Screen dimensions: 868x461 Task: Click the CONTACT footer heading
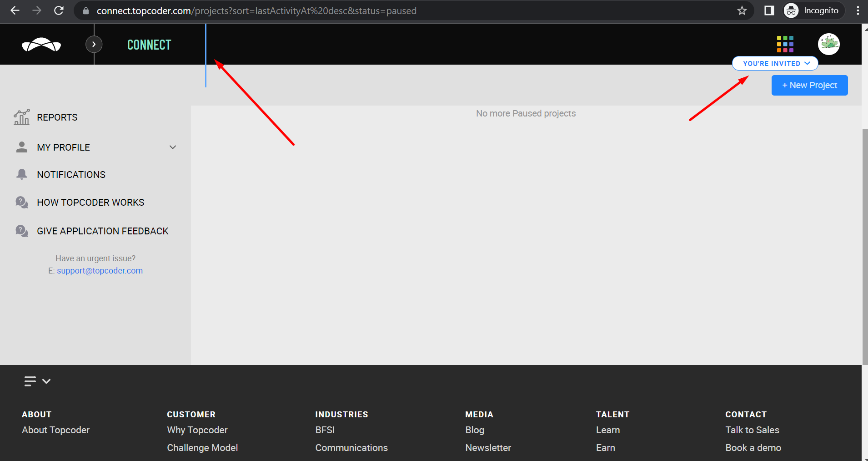point(746,415)
